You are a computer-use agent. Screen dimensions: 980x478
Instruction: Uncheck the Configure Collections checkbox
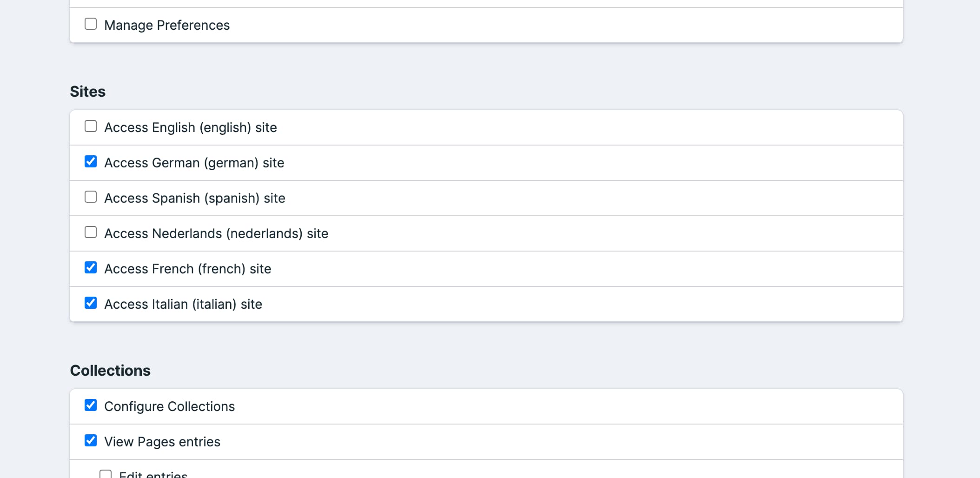click(x=91, y=405)
